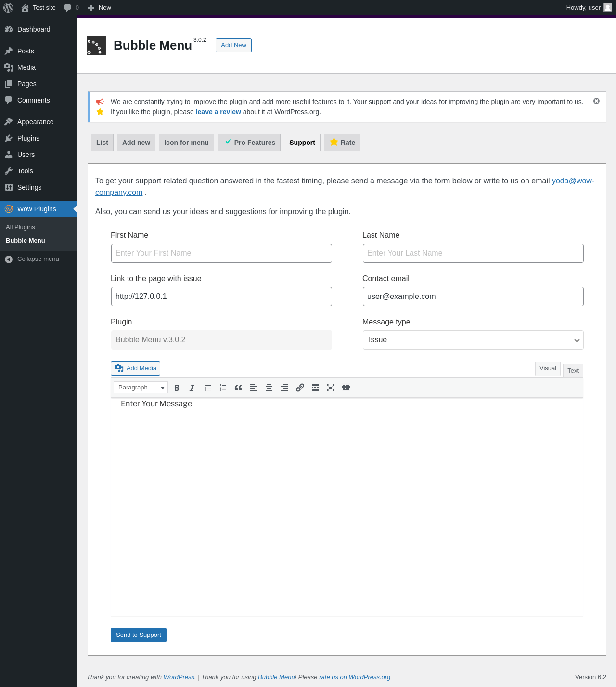Open Pages in the sidebar
This screenshot has height=687, width=616.
tap(38, 84)
